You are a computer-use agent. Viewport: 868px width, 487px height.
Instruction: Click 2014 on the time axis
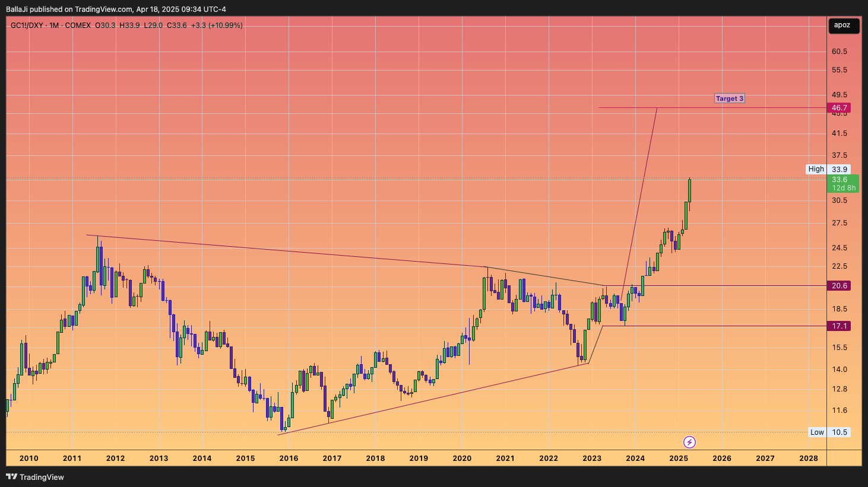202,459
